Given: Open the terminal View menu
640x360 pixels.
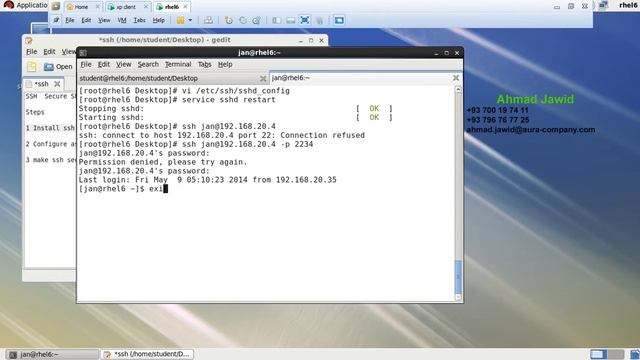Looking at the screenshot, I should [x=123, y=64].
